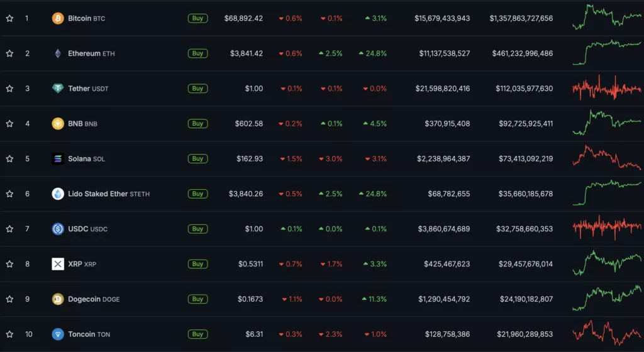Screen dimensions: 644x352
Task: Click the BNB Buy button
Action: [x=197, y=123]
